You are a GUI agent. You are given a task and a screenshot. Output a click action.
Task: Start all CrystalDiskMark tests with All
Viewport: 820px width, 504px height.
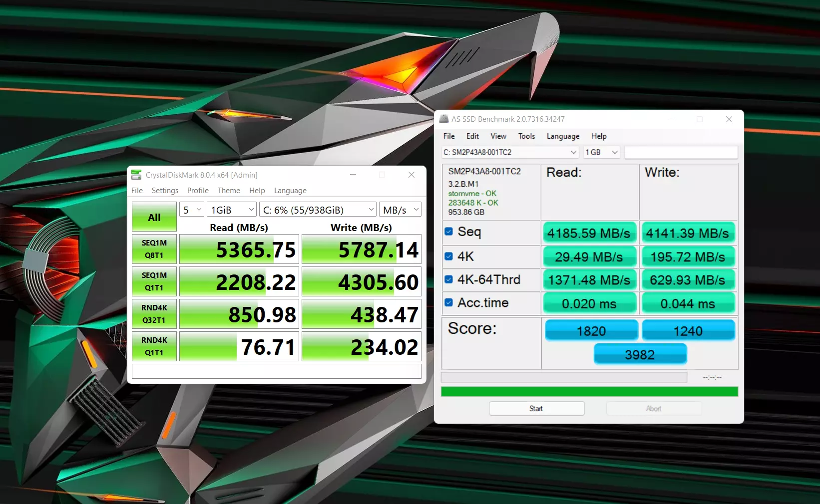click(x=154, y=217)
